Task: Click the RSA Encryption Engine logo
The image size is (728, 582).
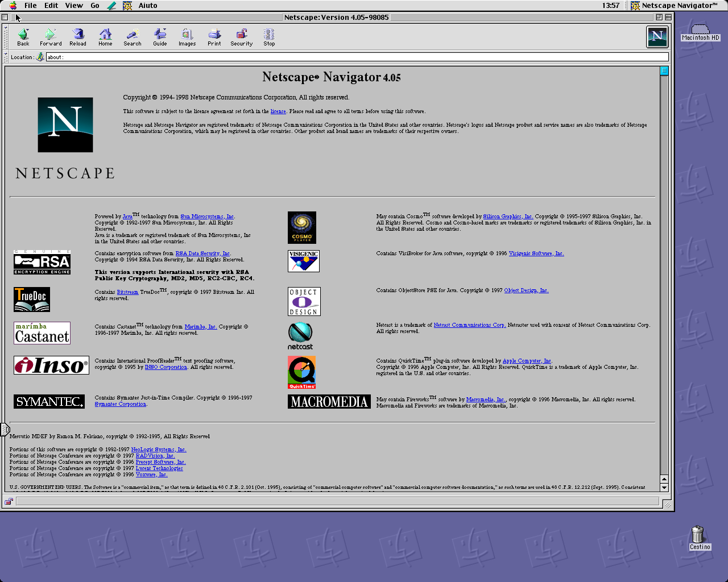Action: coord(42,262)
